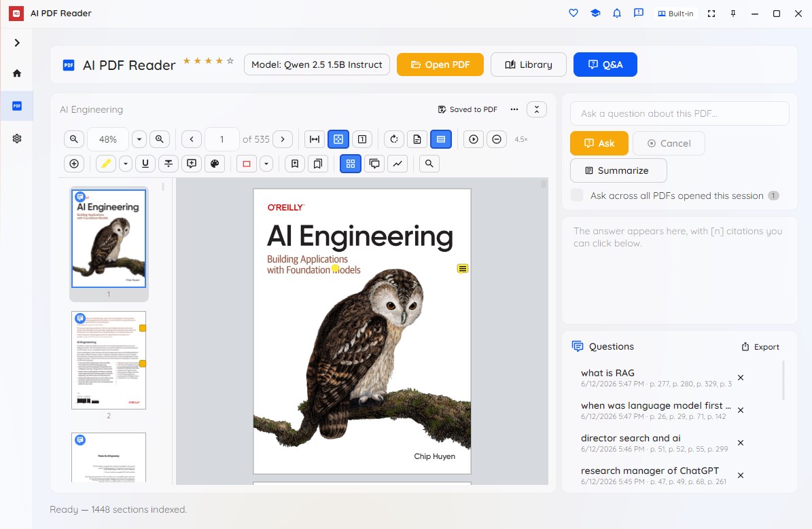This screenshot has height=529, width=812.
Task: Search within the PDF document
Action: [x=429, y=164]
